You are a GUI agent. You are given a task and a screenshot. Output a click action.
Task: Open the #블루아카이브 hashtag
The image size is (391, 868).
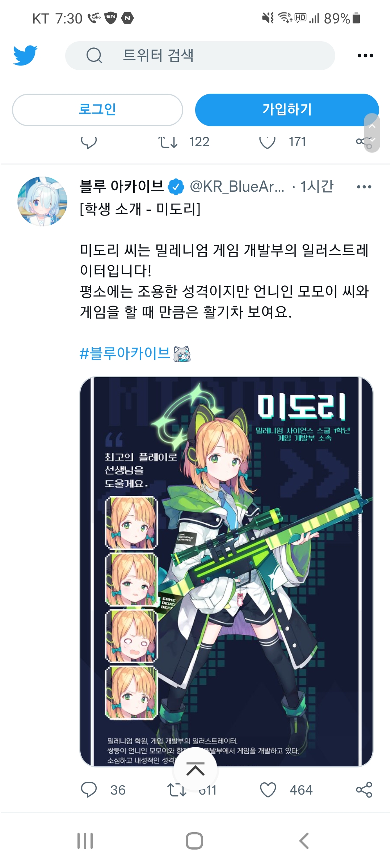pyautogui.click(x=125, y=353)
